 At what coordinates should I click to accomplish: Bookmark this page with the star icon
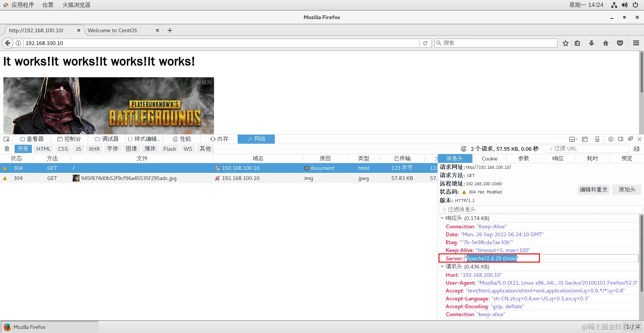pyautogui.click(x=566, y=43)
